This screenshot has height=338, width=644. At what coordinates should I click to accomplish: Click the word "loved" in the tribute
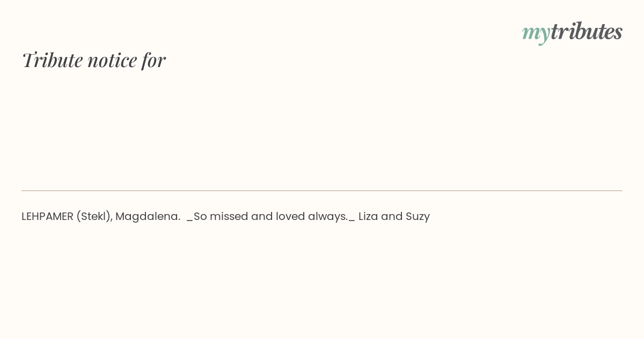tap(290, 216)
